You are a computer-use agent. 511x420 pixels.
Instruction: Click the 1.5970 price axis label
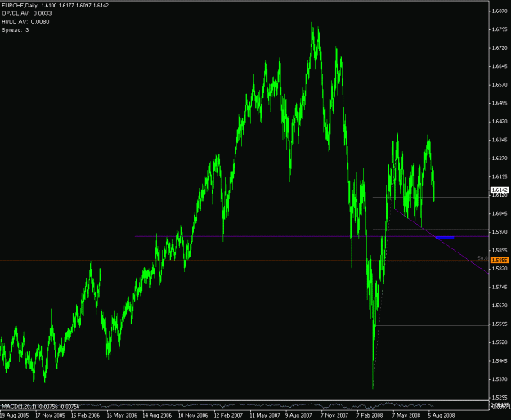(x=500, y=232)
